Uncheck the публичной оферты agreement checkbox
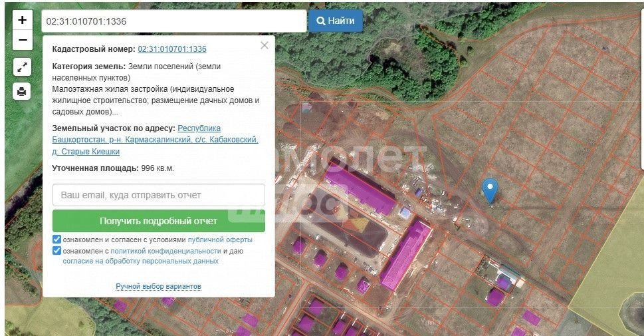This screenshot has width=644, height=336. [x=57, y=240]
